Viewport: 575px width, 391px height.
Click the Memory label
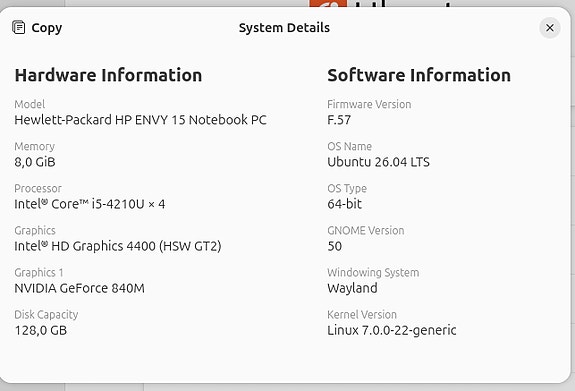coord(34,146)
